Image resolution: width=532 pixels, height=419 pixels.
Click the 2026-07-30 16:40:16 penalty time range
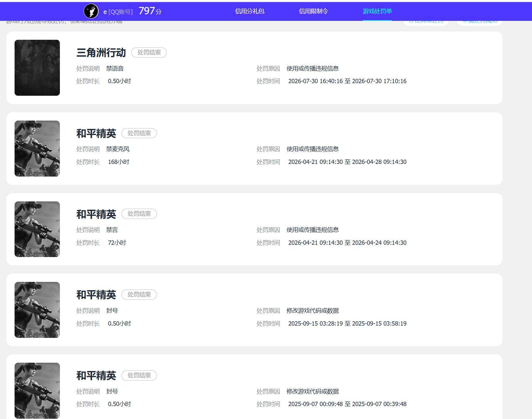(x=347, y=81)
